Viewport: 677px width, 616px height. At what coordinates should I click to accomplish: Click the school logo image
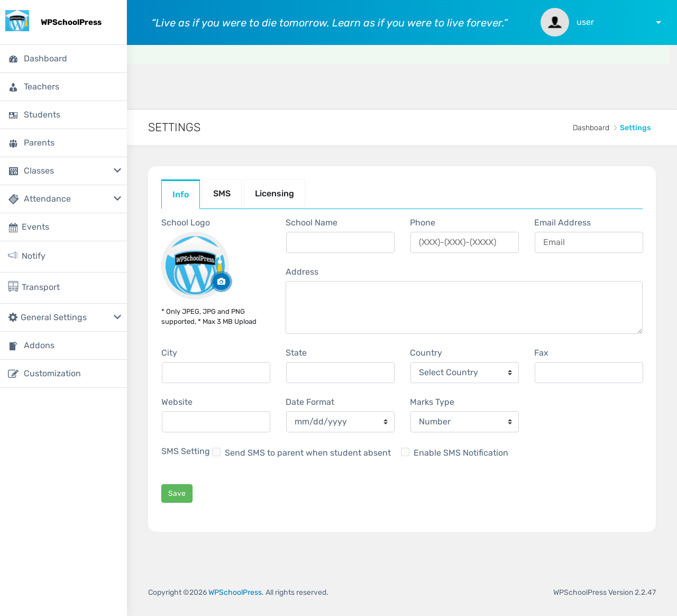pos(195,266)
